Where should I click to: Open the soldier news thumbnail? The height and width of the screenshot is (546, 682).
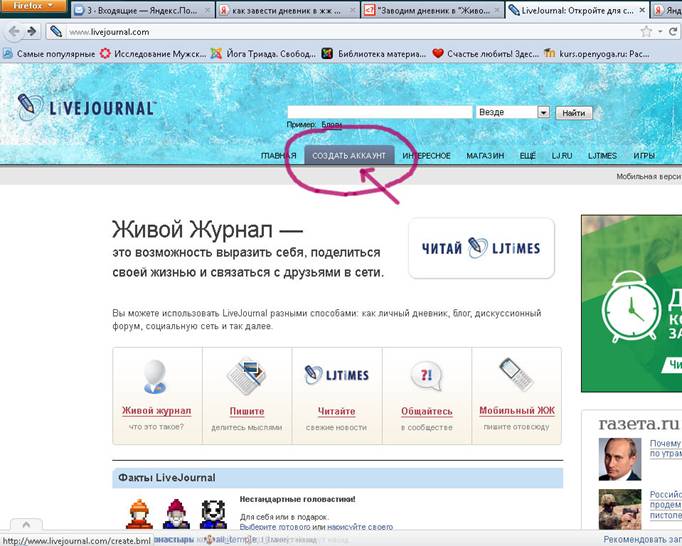coord(620,509)
